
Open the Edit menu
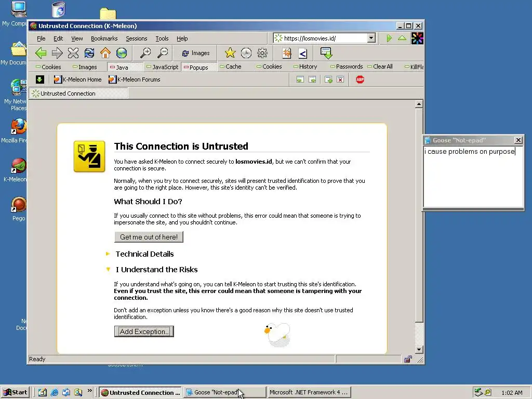click(58, 38)
